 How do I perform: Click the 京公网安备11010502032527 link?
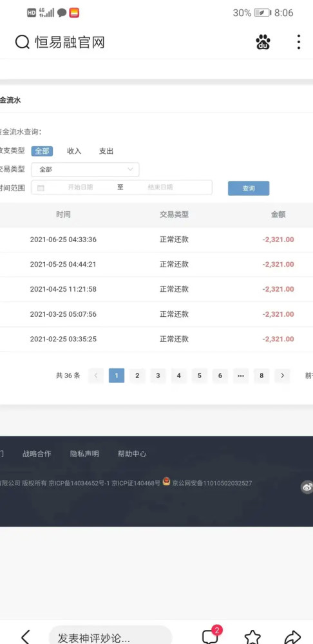pos(212,484)
